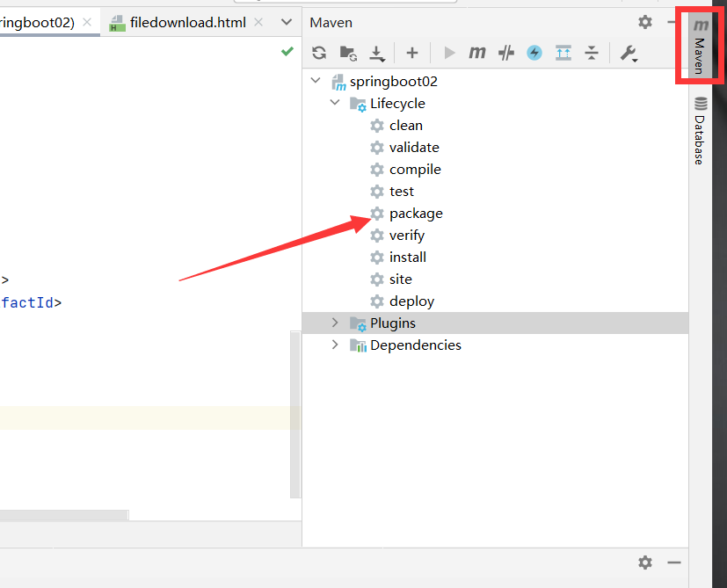This screenshot has height=588, width=727.
Task: Expand all nodes in the Maven tree
Action: pos(563,53)
